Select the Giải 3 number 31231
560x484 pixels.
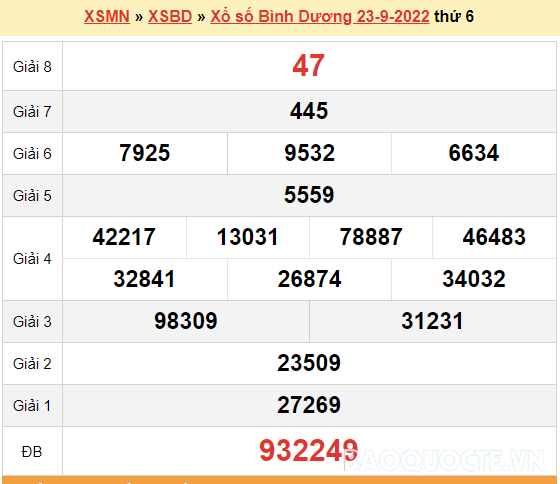tap(432, 321)
